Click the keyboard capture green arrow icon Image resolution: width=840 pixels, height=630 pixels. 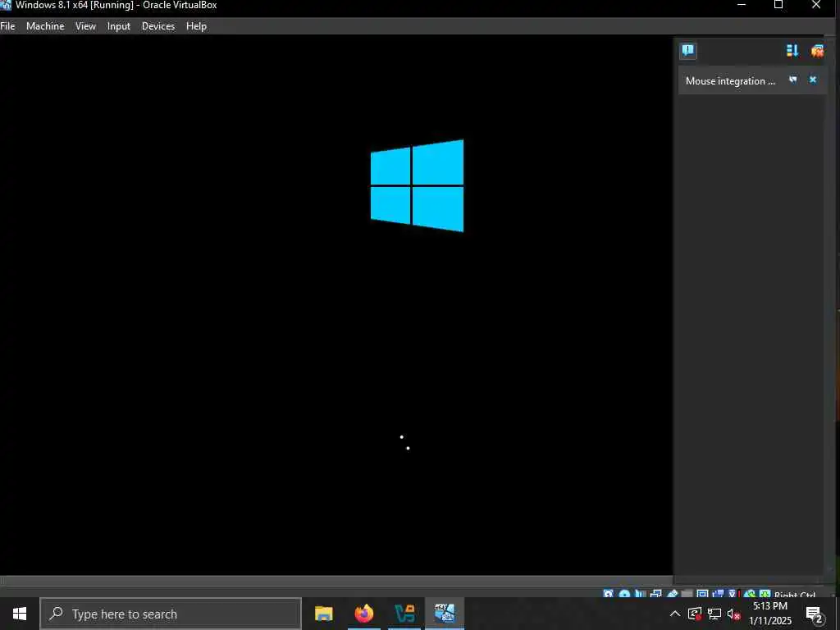point(765,594)
